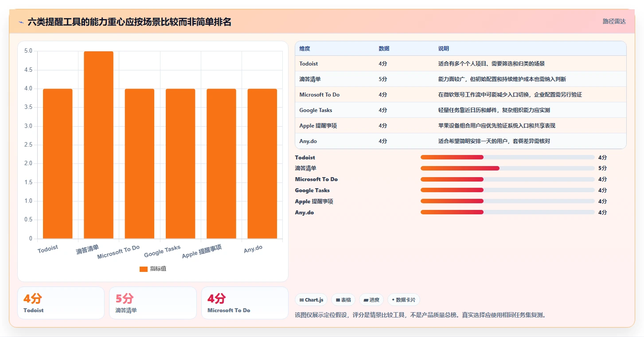The image size is (644, 337).
Task: Click description 苹果设备组合用户
Action: (x=497, y=126)
